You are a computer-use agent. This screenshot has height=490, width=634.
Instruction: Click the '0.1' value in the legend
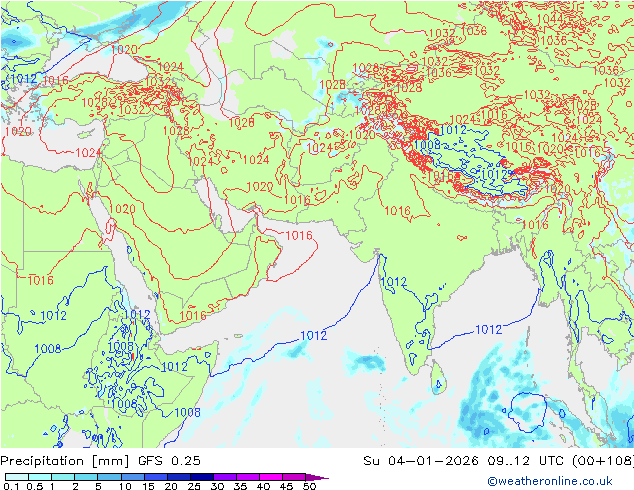point(11,486)
